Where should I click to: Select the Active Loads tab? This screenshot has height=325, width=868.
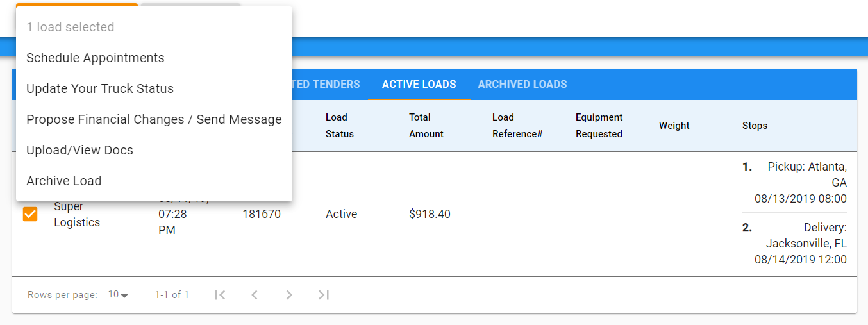(x=419, y=84)
